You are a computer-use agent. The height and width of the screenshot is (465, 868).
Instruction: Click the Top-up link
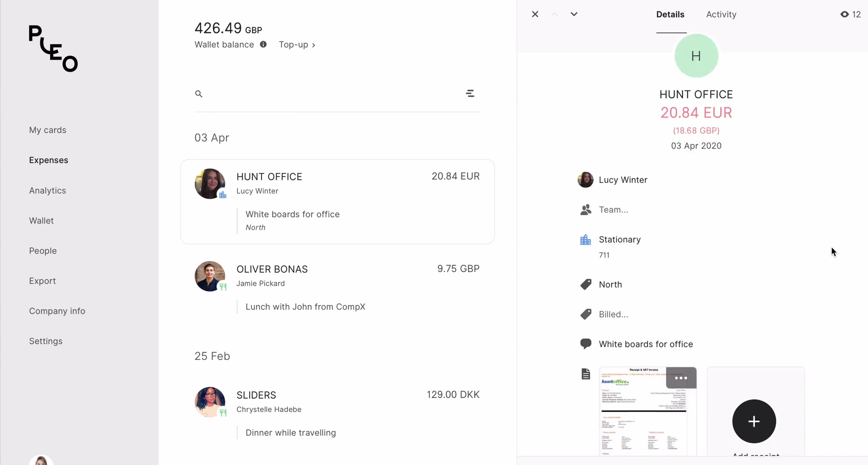click(297, 45)
